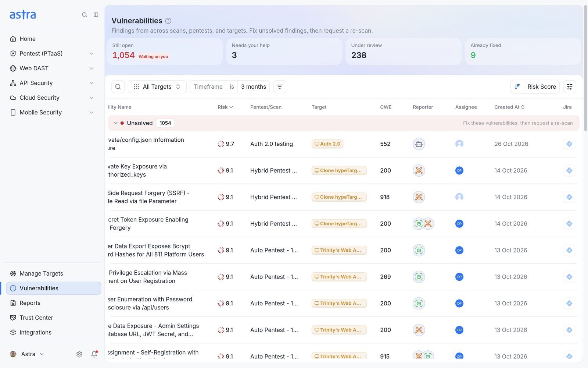The width and height of the screenshot is (588, 368).
Task: Open the notifications bell icon
Action: [94, 354]
